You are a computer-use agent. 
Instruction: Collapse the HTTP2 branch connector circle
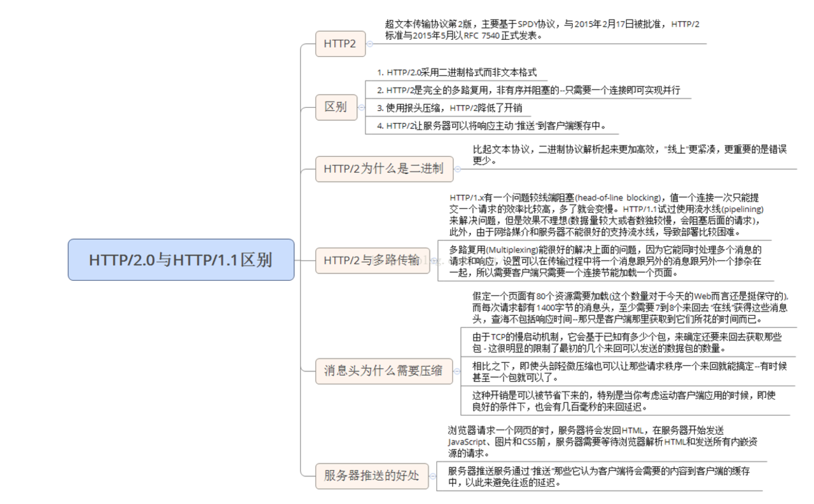click(x=371, y=44)
